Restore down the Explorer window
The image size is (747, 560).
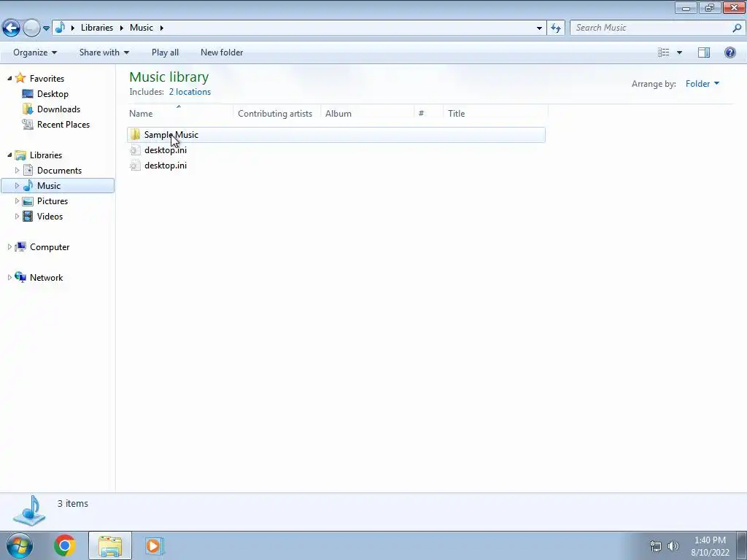(x=710, y=7)
